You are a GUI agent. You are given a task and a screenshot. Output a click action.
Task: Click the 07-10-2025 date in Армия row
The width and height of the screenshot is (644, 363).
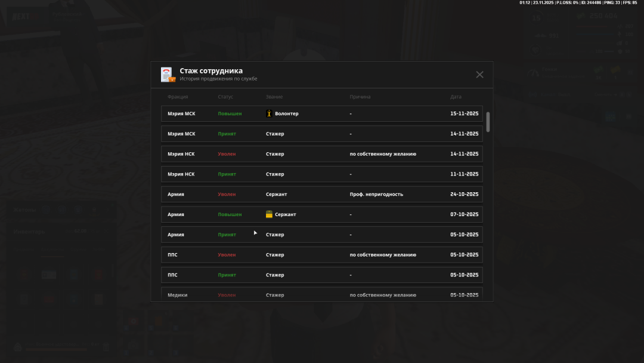[x=464, y=214]
